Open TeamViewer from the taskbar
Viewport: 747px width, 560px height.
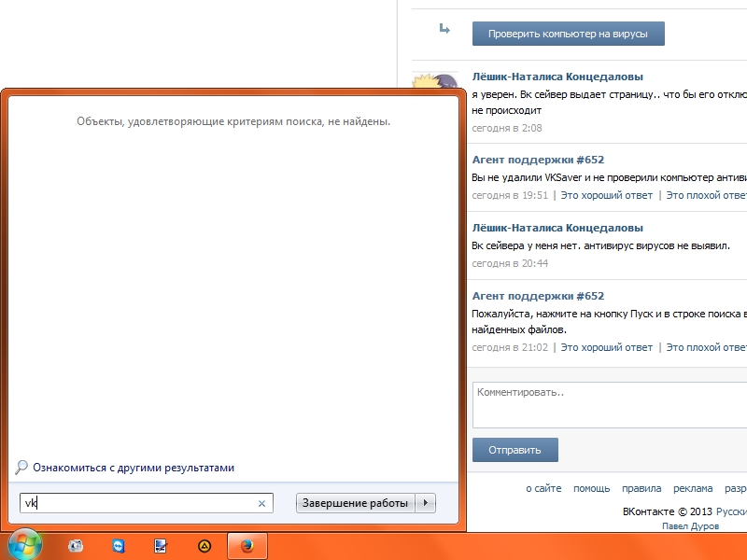pyautogui.click(x=119, y=546)
